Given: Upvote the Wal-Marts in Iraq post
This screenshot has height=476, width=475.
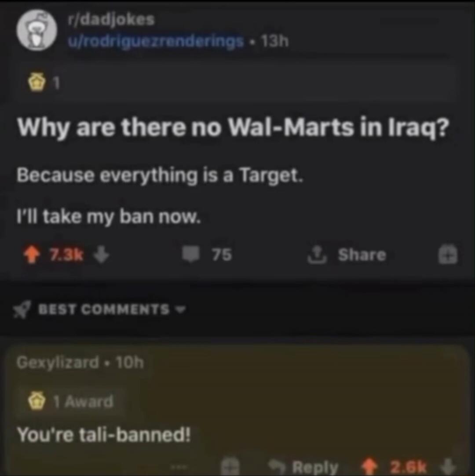Looking at the screenshot, I should [32, 254].
